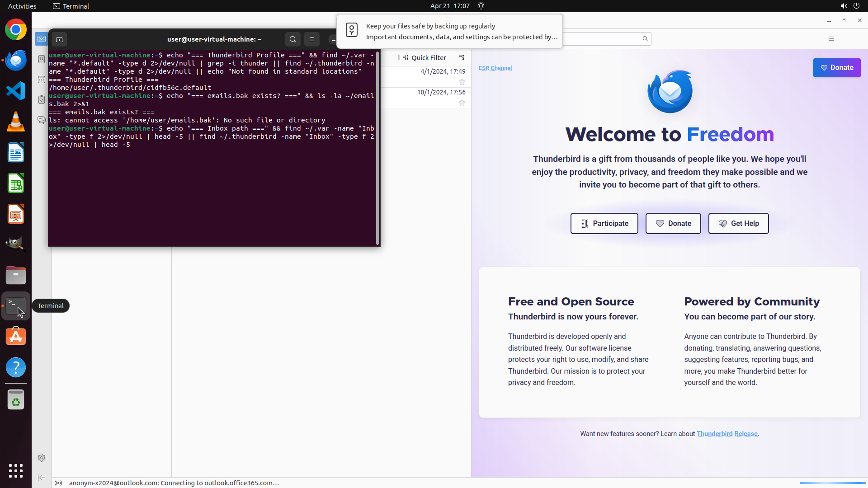Star the 10/1/2024 message
This screenshot has height=488, width=868.
tap(462, 103)
